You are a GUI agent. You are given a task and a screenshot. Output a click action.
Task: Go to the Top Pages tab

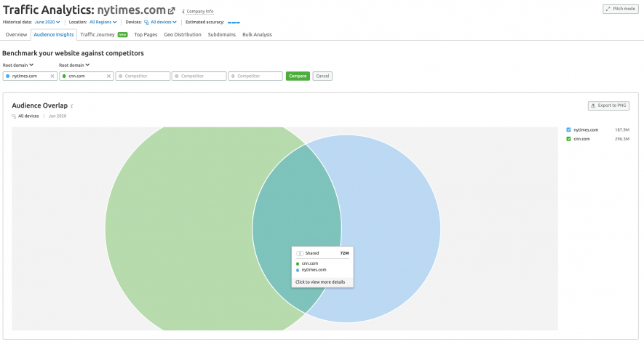pos(146,34)
